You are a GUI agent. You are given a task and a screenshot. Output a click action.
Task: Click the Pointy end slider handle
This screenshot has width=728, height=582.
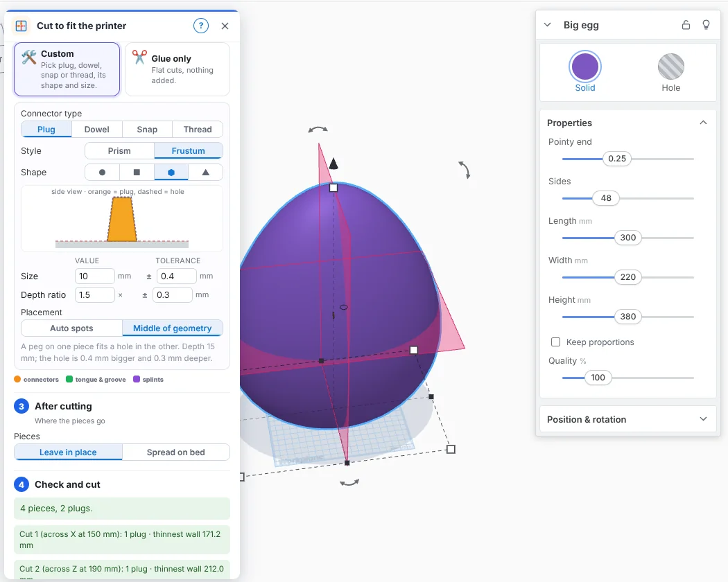click(617, 159)
